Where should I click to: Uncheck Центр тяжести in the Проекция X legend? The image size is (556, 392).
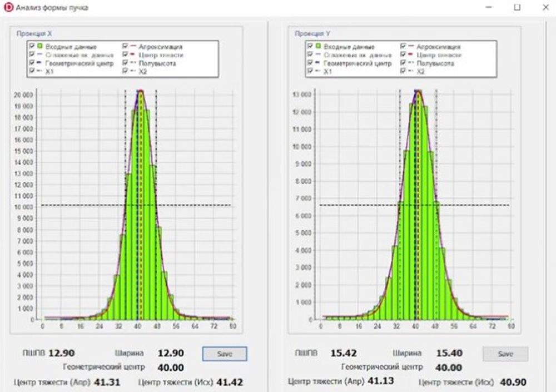tap(125, 55)
